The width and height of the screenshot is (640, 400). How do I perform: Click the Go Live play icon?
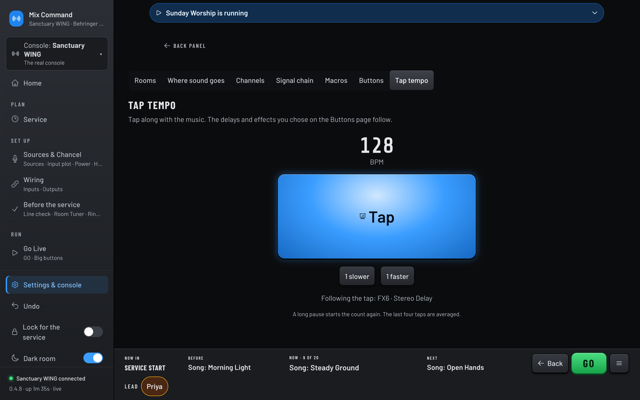[x=15, y=253]
